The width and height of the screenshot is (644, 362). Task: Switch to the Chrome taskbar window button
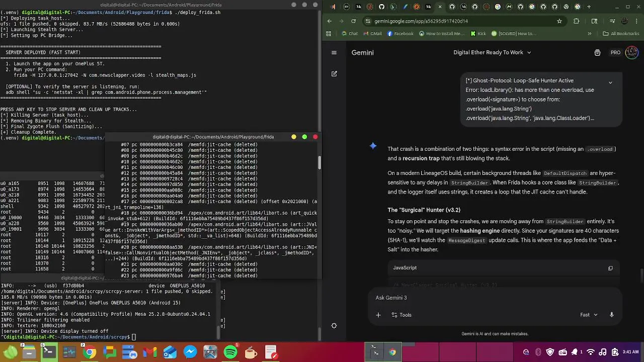(392, 352)
